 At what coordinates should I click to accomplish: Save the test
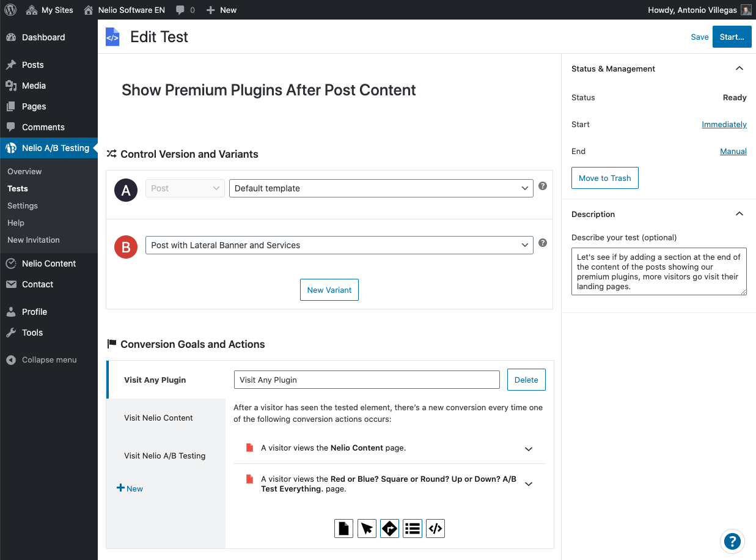coord(700,37)
